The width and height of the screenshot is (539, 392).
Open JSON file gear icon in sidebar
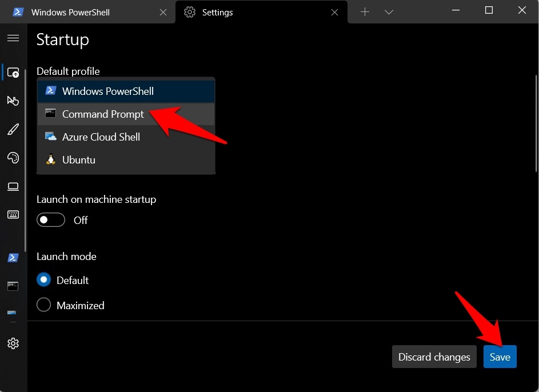(13, 343)
